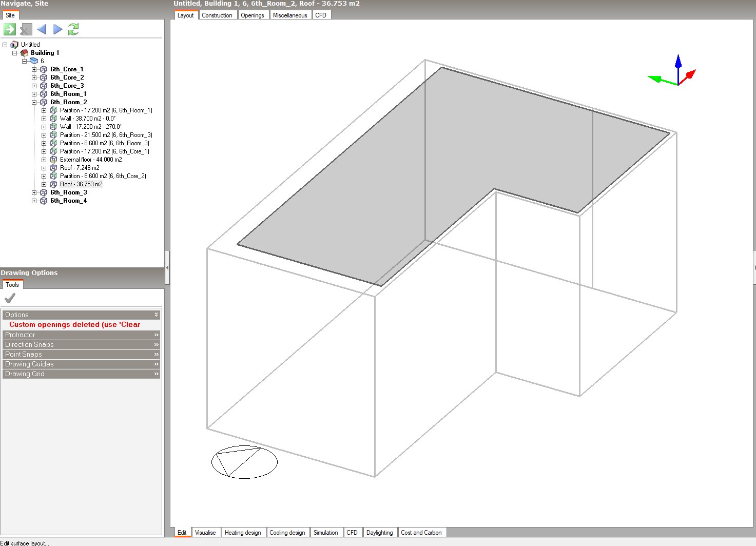Open the Heating design tab
756x546 pixels.
click(243, 533)
